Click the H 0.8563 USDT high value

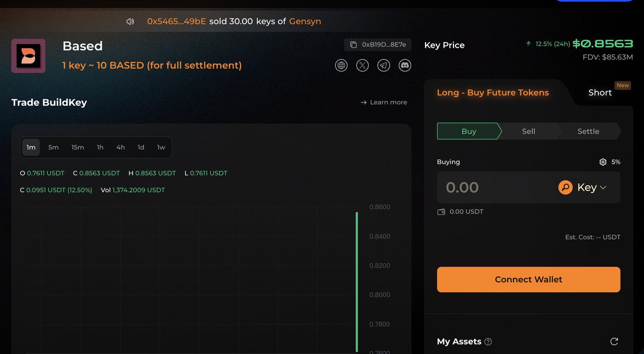[152, 173]
